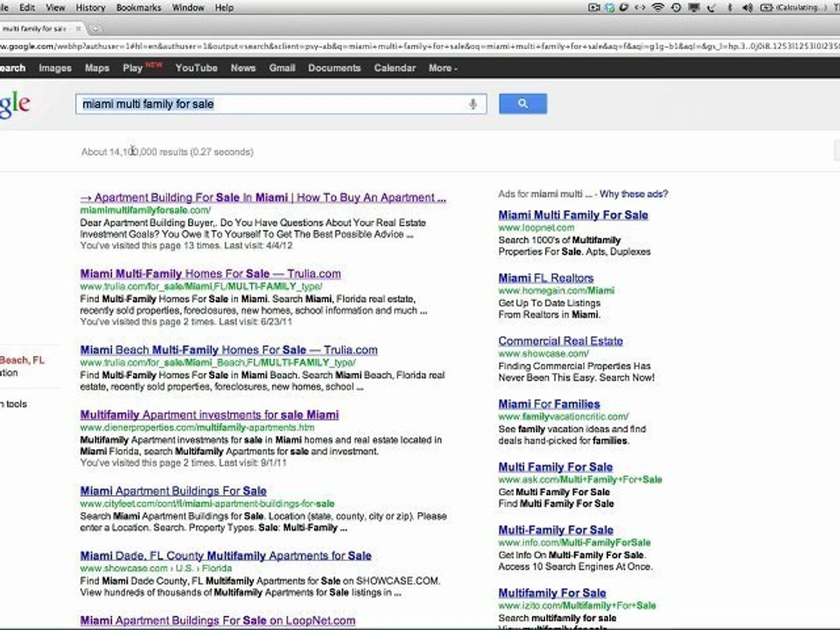Click the dienerproperties.com multifamily-apartments URL
The image size is (840, 630).
point(197,428)
